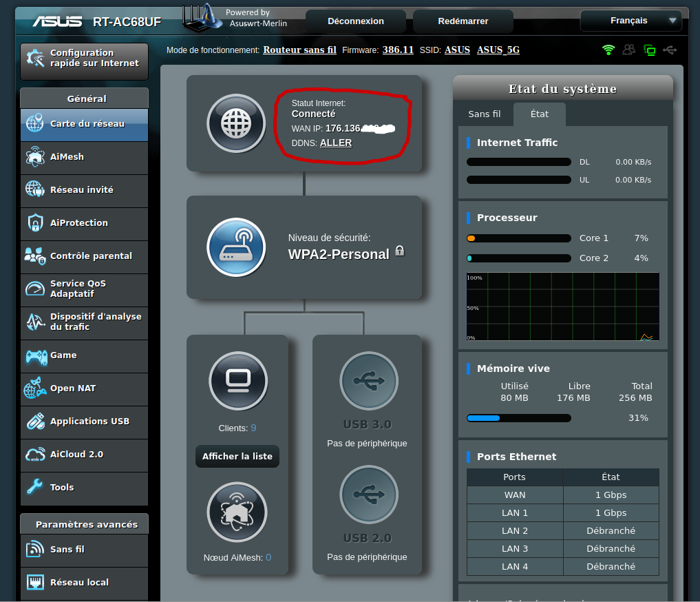This screenshot has height=602, width=700.
Task: Click the AiCloud cloud icon
Action: click(x=35, y=454)
